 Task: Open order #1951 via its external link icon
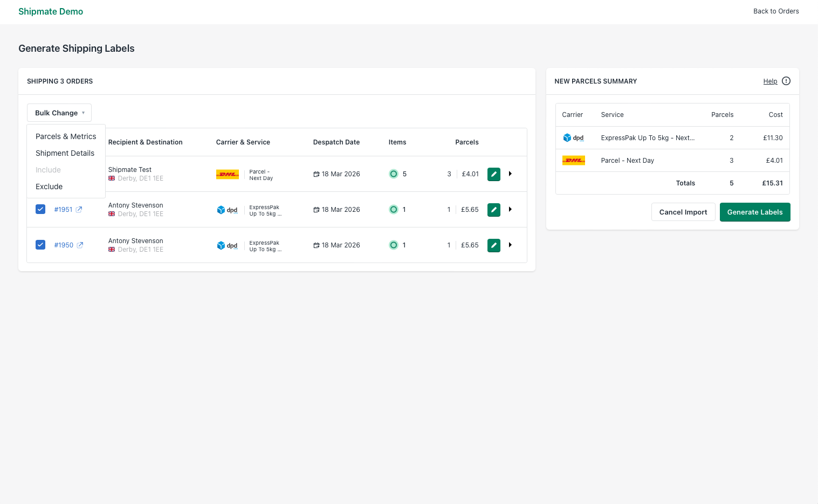tap(80, 209)
